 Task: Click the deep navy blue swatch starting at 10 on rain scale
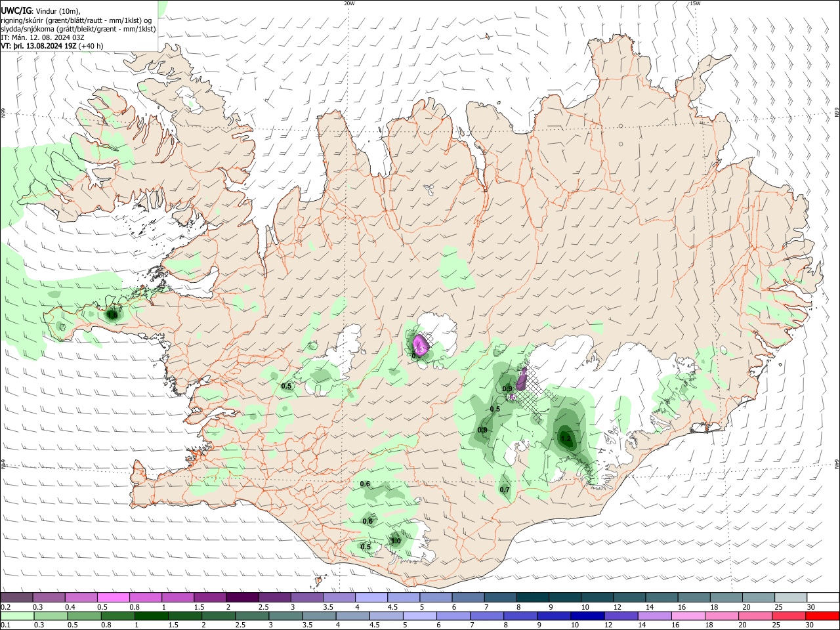(x=587, y=616)
